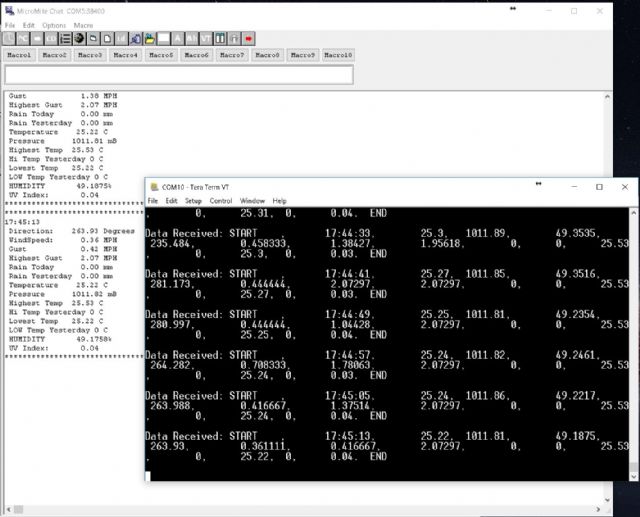Click the yellow open folder icon
Screen dimensions: 640x517
pyautogui.click(x=149, y=38)
